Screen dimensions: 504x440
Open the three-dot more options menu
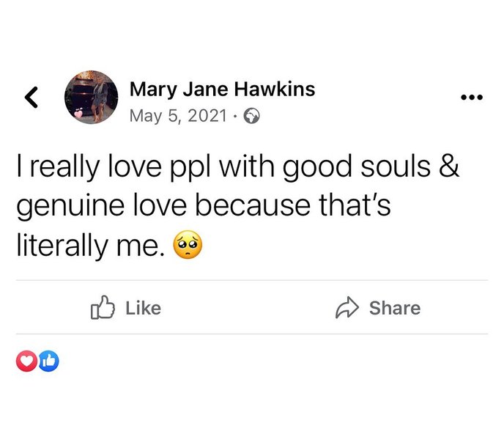click(x=472, y=98)
